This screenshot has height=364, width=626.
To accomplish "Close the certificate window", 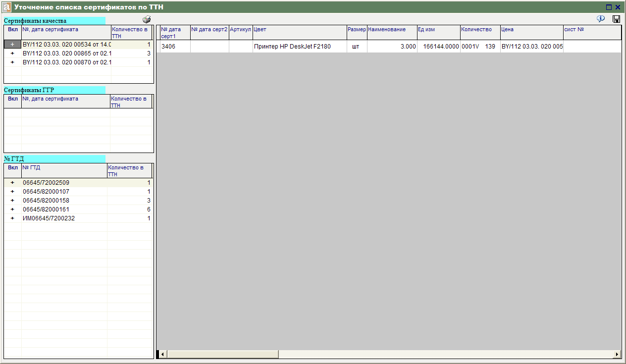I will (x=618, y=7).
